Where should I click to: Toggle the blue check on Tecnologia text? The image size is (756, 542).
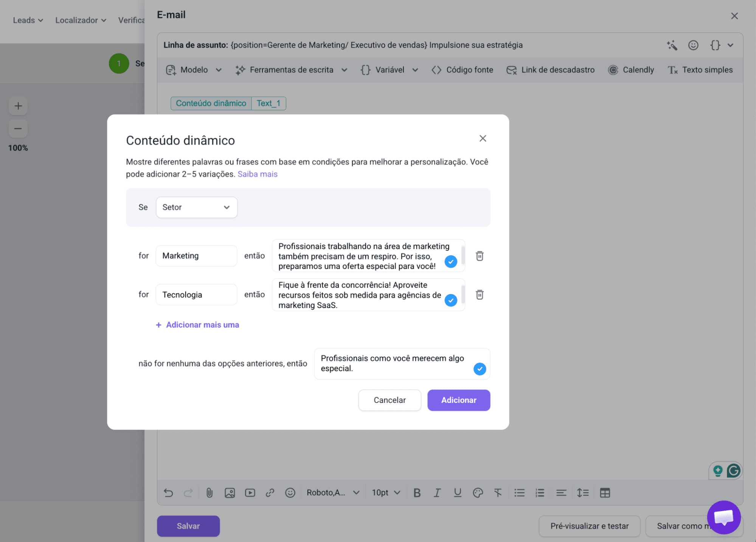[450, 300]
